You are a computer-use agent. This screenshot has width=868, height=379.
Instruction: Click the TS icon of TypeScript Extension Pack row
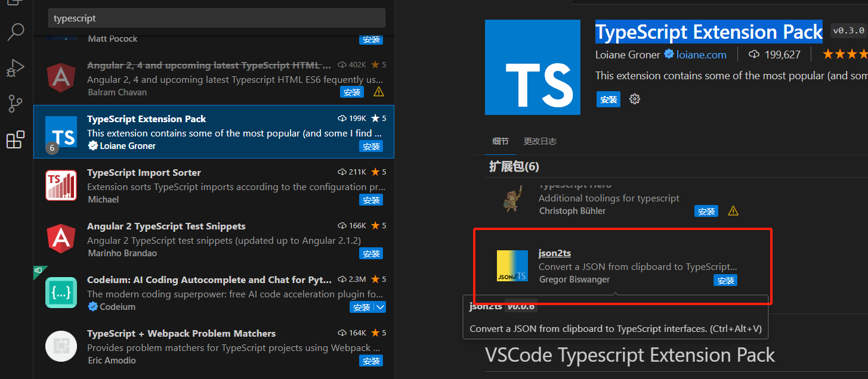(61, 131)
